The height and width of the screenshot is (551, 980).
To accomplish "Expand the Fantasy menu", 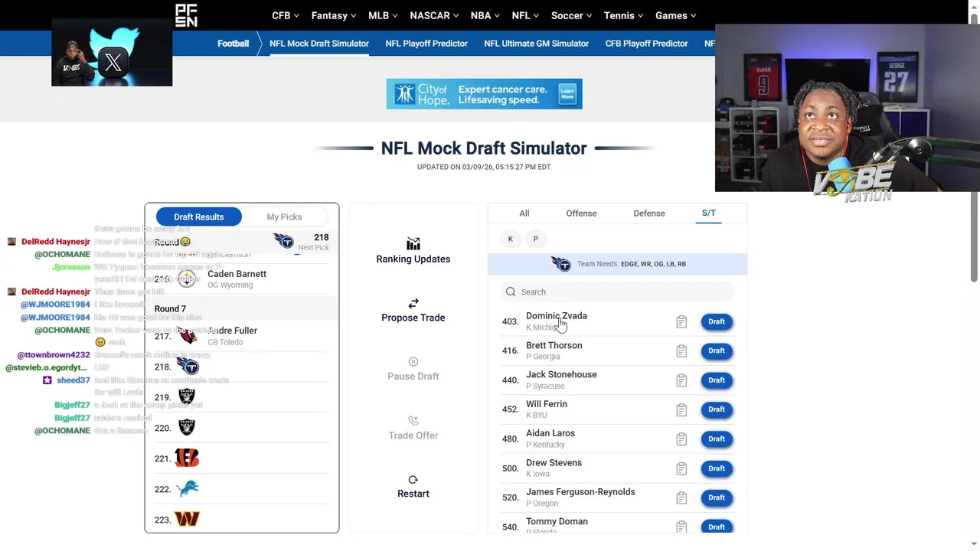I will 334,15.
